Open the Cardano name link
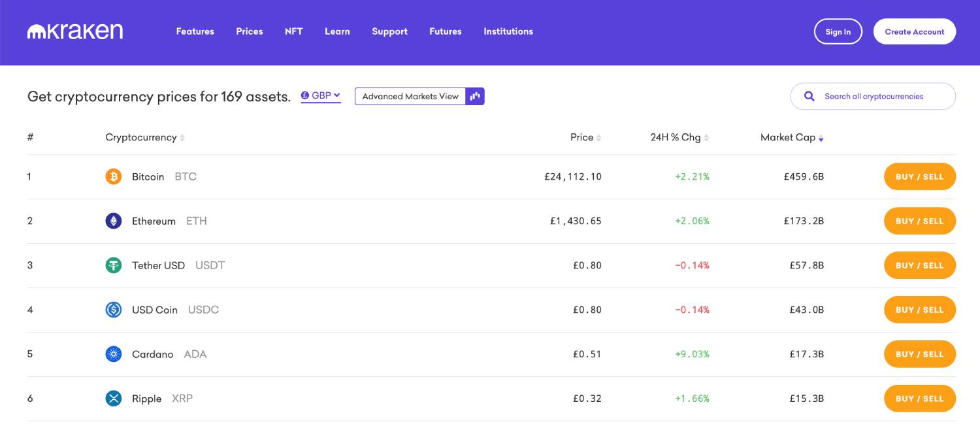 point(153,354)
